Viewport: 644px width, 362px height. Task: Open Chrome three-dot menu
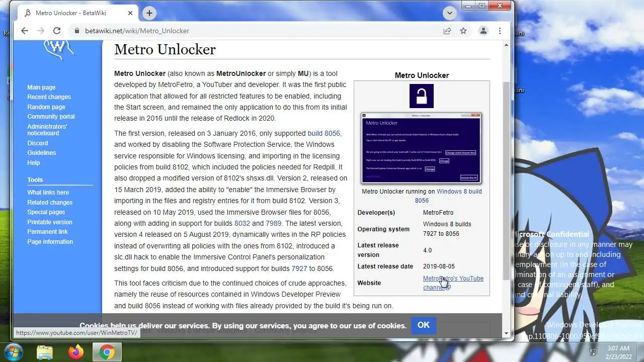(500, 31)
